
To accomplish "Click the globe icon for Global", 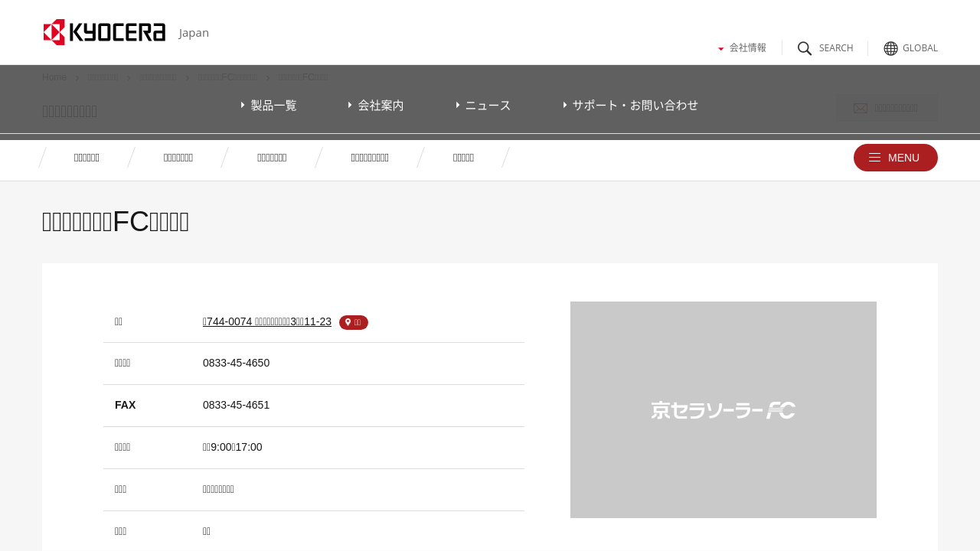I will (890, 48).
